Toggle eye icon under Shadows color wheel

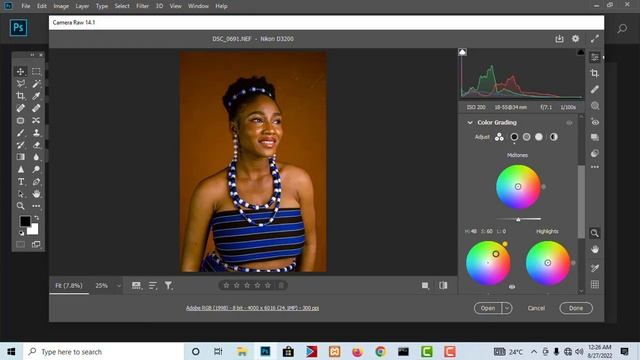pyautogui.click(x=512, y=287)
